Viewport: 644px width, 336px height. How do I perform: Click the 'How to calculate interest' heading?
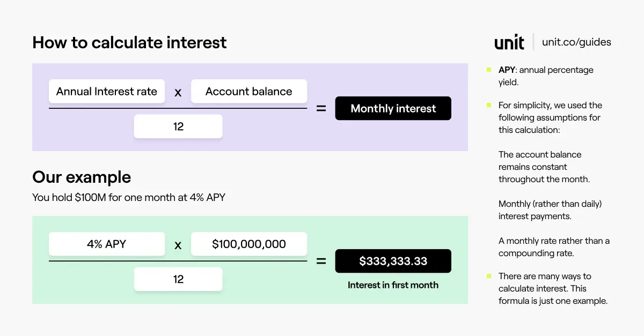[x=129, y=42]
